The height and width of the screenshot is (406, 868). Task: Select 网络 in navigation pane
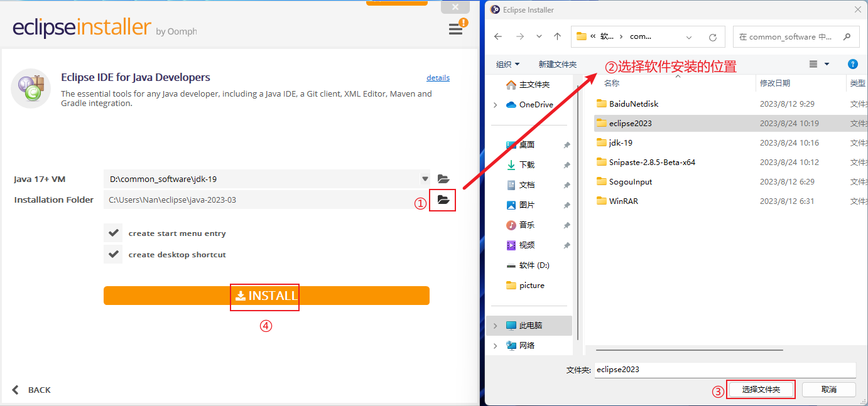[526, 346]
